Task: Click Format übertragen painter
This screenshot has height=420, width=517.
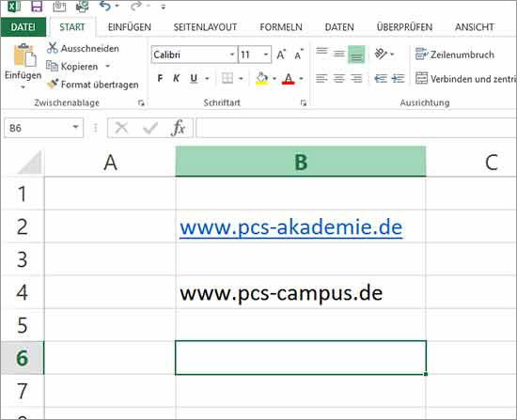Action: tap(93, 85)
